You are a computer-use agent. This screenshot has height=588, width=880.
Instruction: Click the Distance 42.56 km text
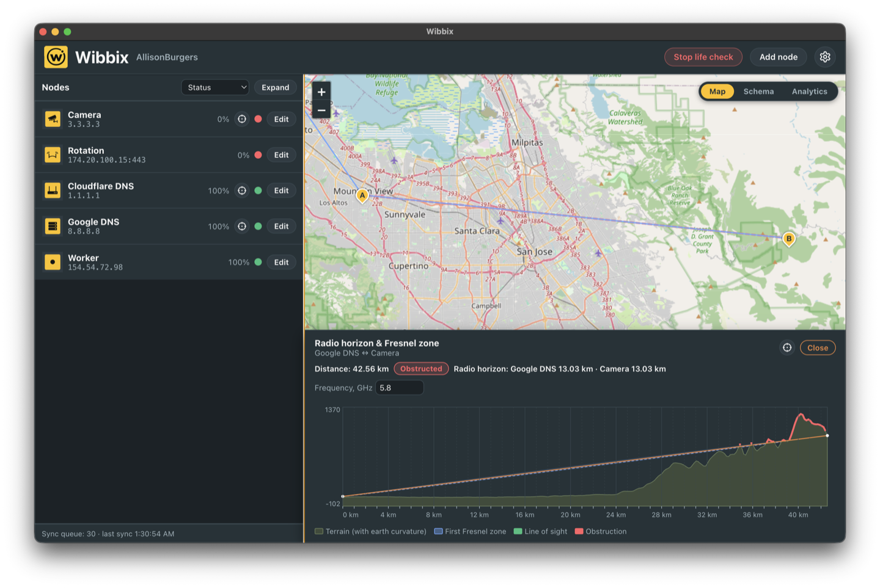tap(351, 369)
